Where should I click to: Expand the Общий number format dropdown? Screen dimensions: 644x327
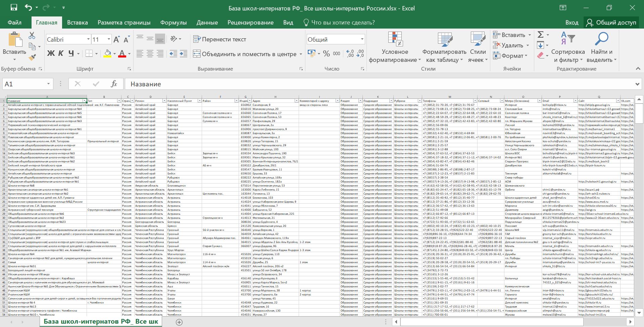[x=362, y=39]
